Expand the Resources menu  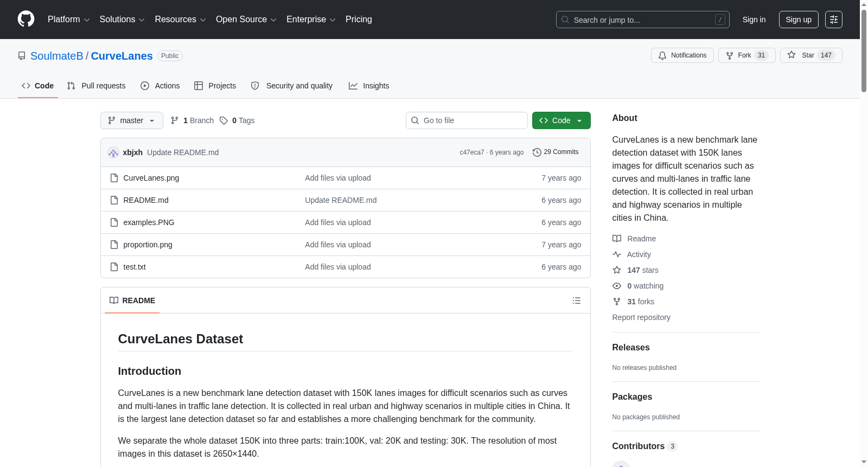click(180, 20)
